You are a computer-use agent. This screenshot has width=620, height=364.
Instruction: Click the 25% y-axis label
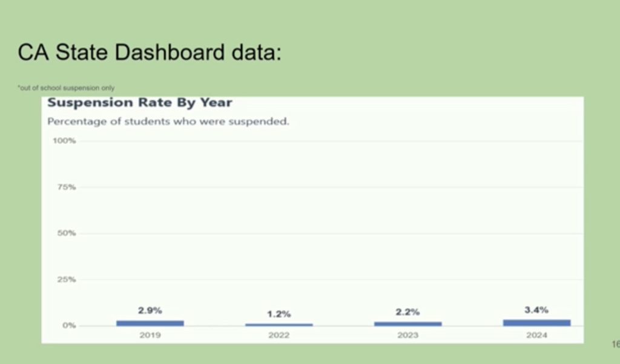pyautogui.click(x=67, y=279)
